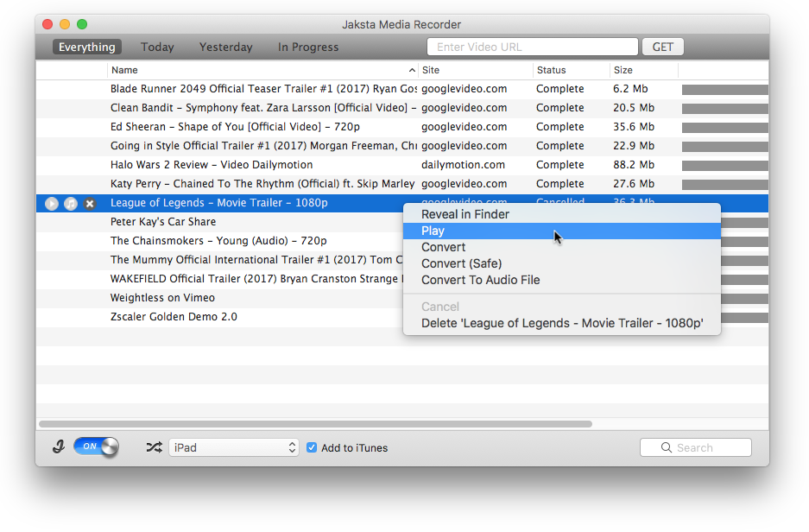This screenshot has height=532, width=809.
Task: Click the magnifier icon in Search field
Action: [x=667, y=447]
